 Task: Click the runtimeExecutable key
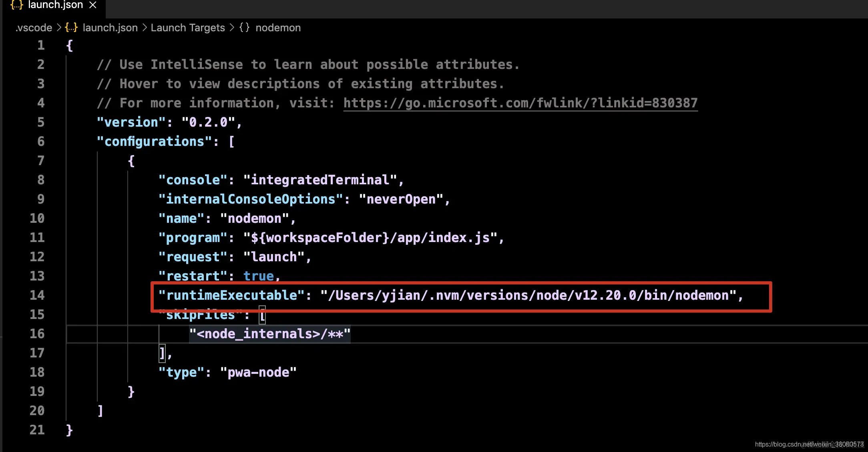click(x=231, y=295)
